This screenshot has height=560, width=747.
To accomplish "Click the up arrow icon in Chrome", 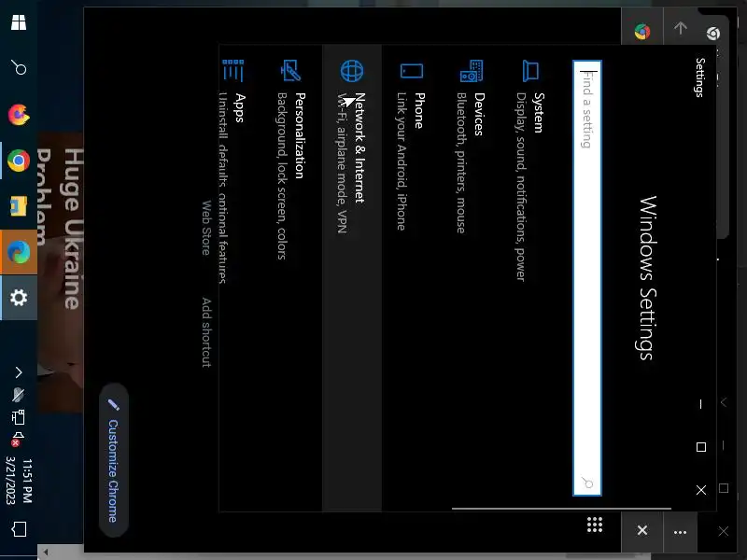I will pyautogui.click(x=681, y=28).
